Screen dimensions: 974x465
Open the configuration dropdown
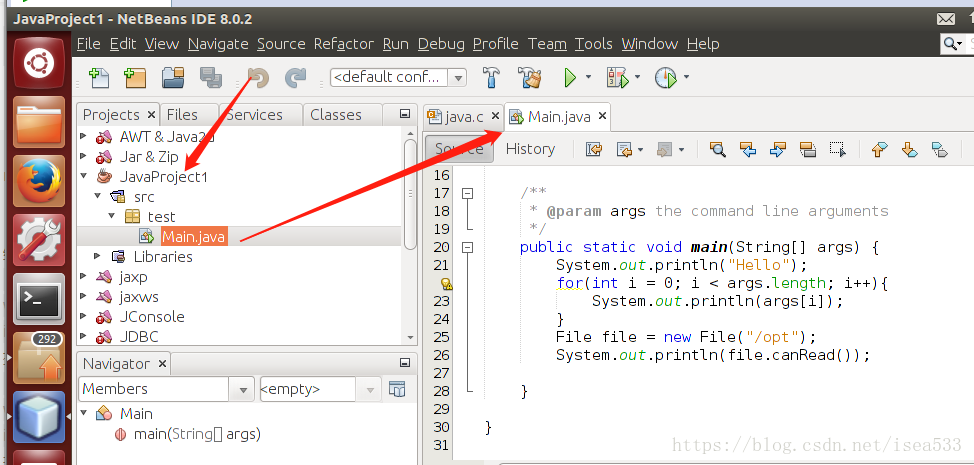458,78
